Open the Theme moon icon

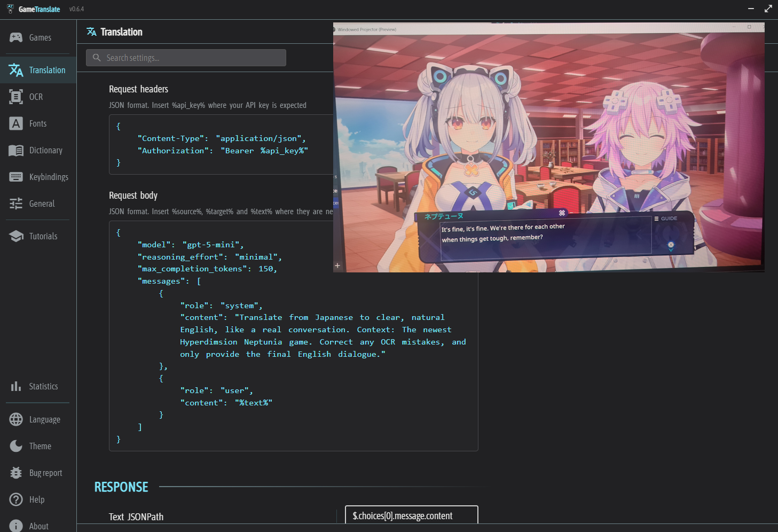coord(16,446)
